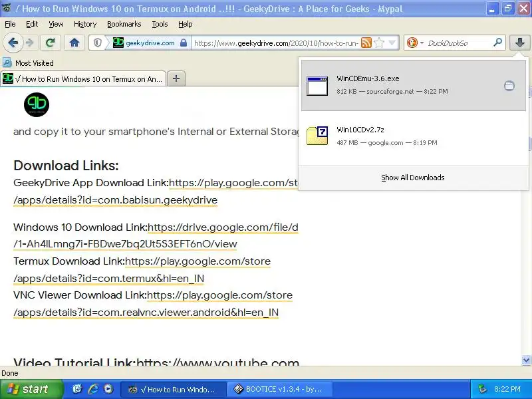
Task: Open the File menu
Action: [x=10, y=24]
